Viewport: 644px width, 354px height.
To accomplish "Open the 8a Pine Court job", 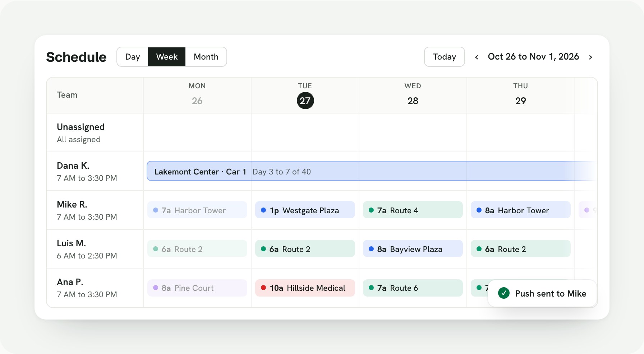I will click(x=197, y=288).
